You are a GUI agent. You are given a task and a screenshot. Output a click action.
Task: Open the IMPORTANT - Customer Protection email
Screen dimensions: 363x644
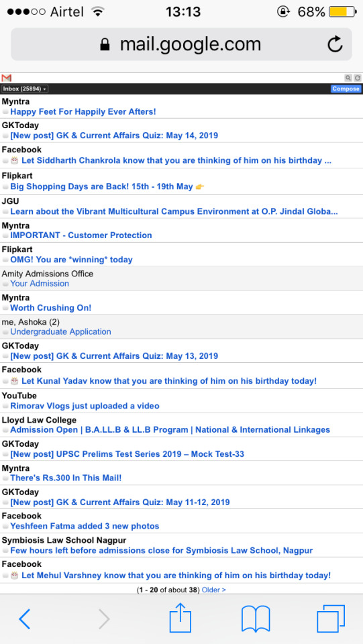[81, 235]
